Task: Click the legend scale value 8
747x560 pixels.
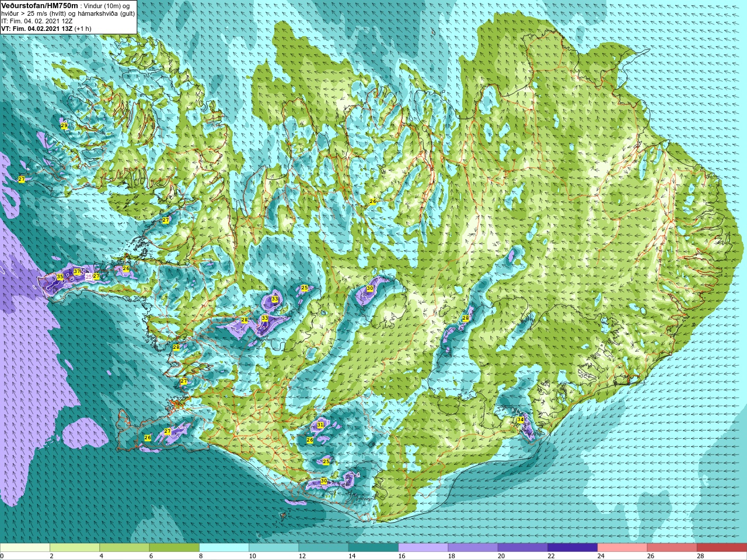Action: click(x=201, y=556)
